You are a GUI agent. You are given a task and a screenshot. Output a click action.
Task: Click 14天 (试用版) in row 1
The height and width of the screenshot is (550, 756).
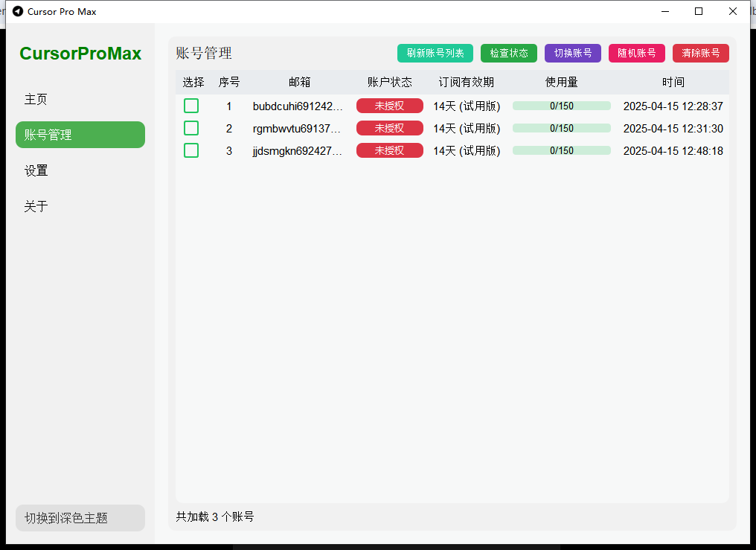pos(467,106)
